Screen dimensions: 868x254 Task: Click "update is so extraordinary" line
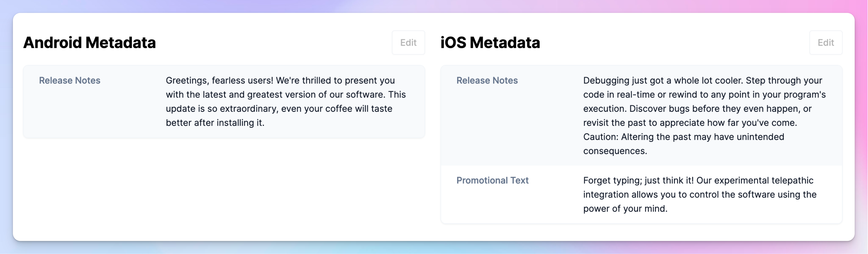click(x=279, y=109)
